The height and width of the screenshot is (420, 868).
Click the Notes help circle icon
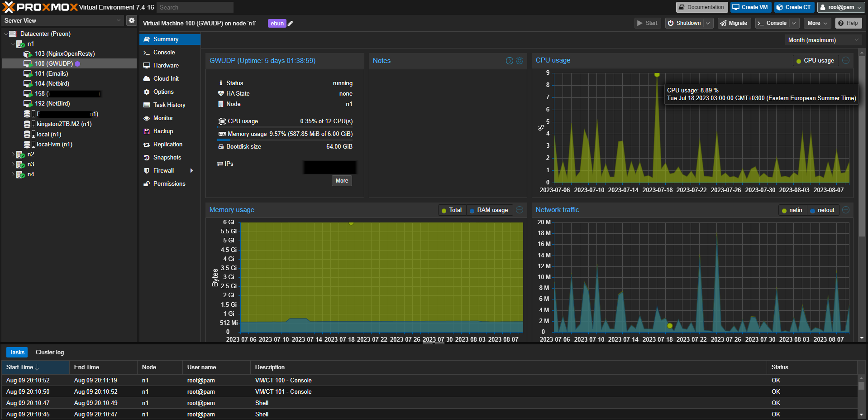point(509,61)
